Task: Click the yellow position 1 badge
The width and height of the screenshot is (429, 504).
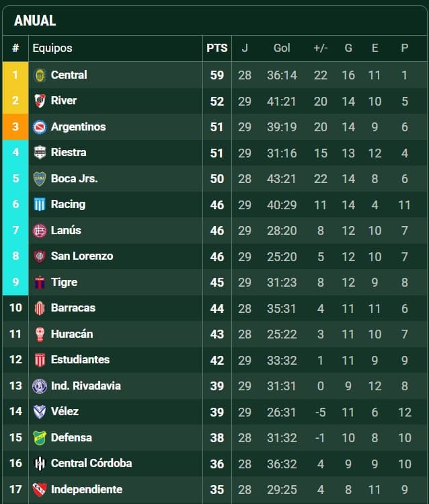Action: pos(15,75)
